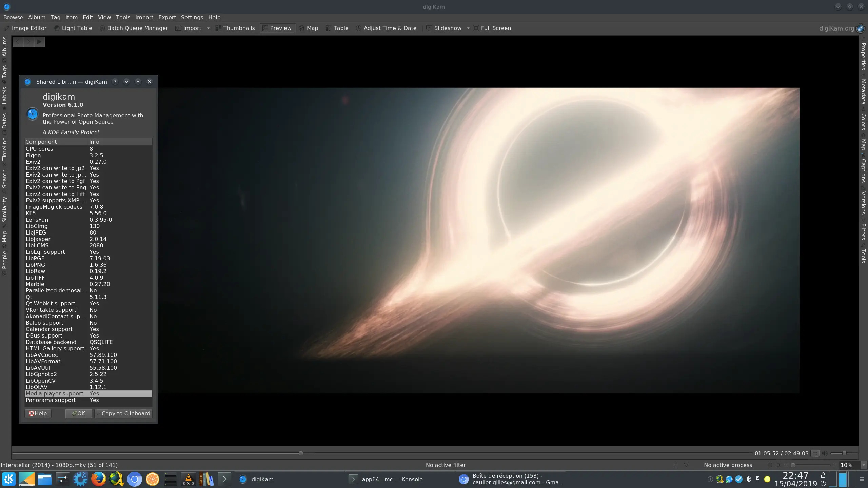Open the Slideshow dropdown arrow

coord(469,28)
